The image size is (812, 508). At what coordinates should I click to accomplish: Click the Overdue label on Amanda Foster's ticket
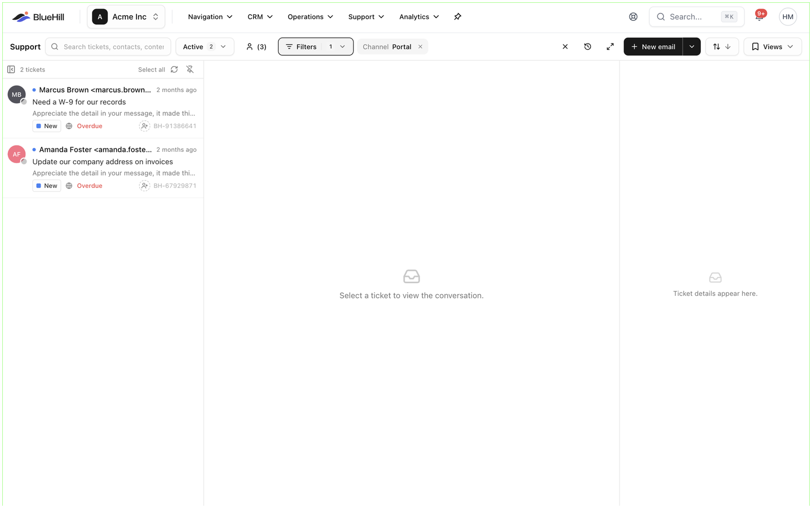(x=90, y=186)
